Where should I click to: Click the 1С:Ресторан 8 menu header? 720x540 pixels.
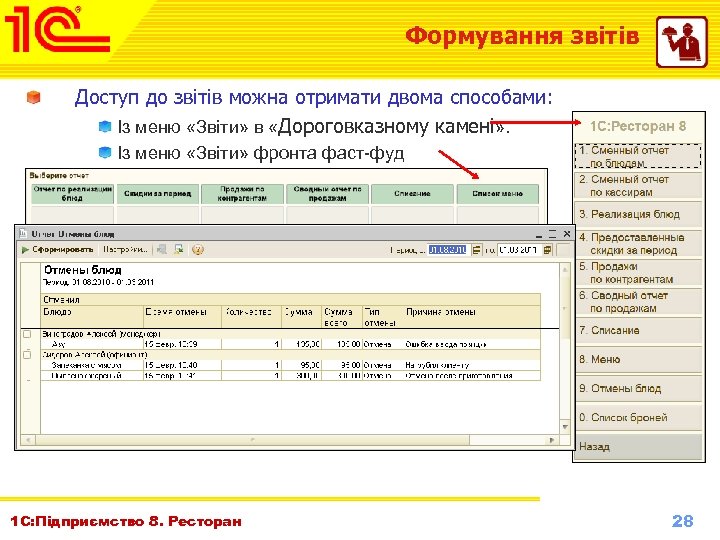click(x=638, y=126)
